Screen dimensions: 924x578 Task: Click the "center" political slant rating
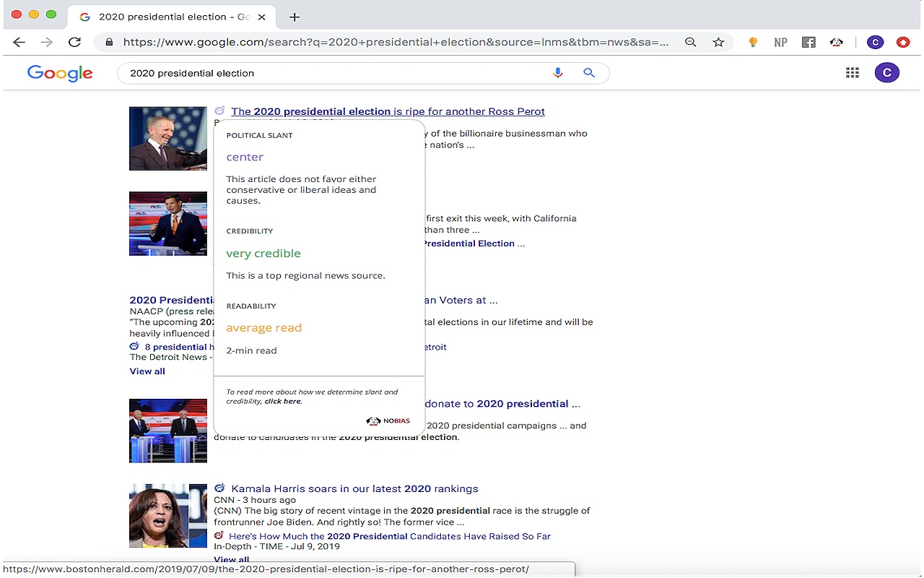(245, 157)
